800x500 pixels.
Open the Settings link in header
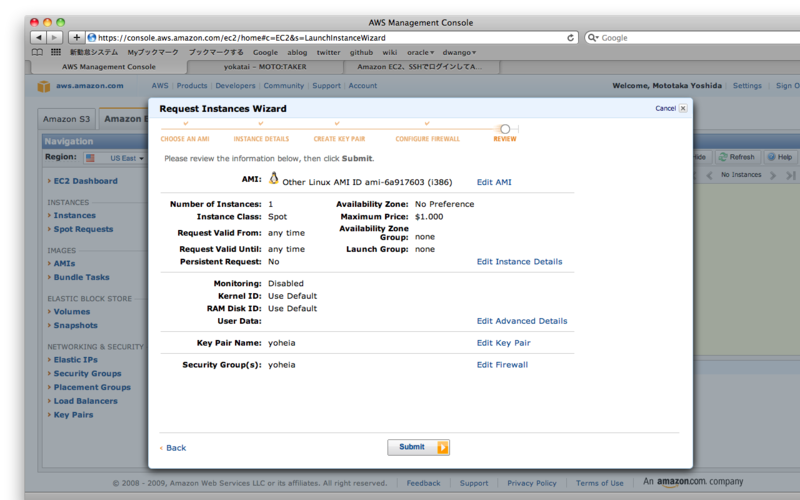tap(747, 86)
